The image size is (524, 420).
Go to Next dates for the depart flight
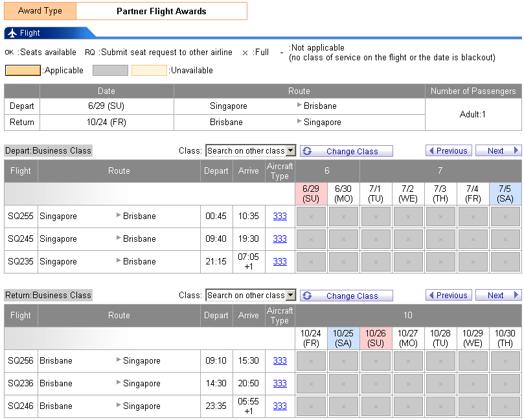498,151
